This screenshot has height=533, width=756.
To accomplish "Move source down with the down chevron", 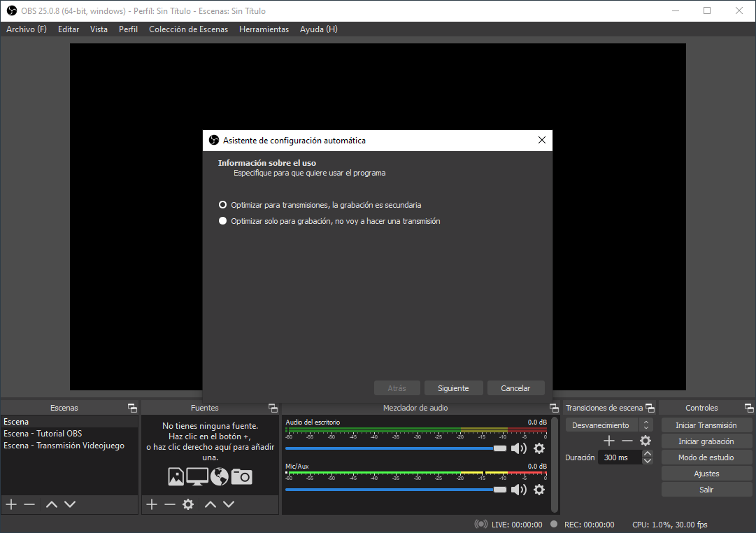I will [x=227, y=504].
